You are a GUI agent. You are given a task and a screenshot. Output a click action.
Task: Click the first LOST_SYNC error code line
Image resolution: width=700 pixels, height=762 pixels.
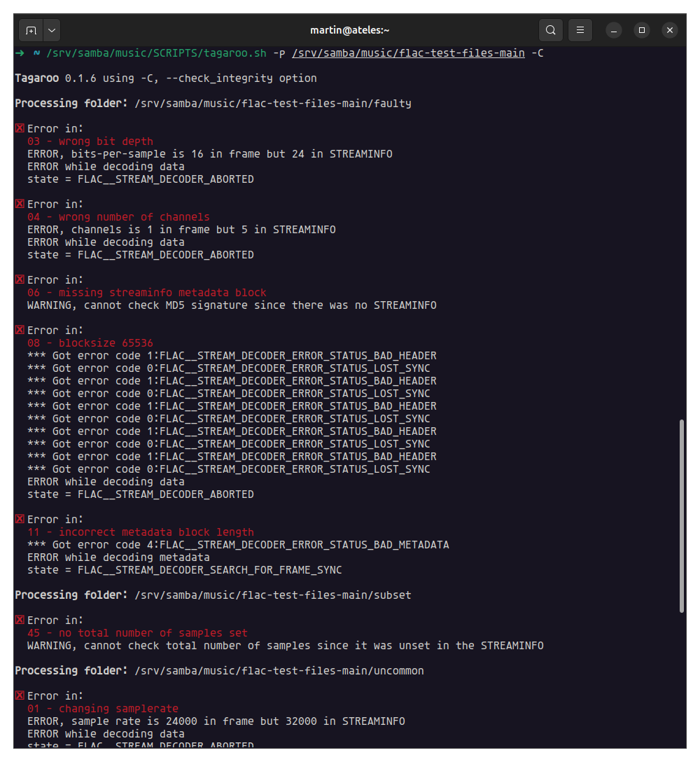tap(229, 368)
